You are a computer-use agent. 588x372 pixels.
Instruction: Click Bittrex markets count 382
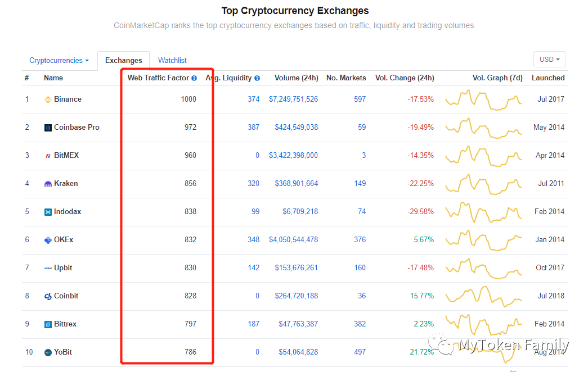pos(360,324)
